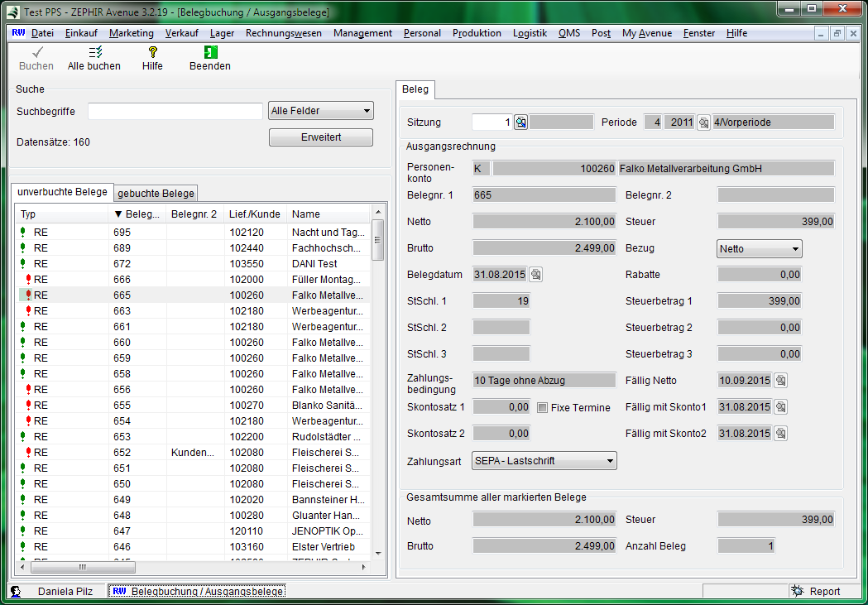Click the Alle buchen toolbar icon
This screenshot has height=605, width=868.
pos(94,52)
